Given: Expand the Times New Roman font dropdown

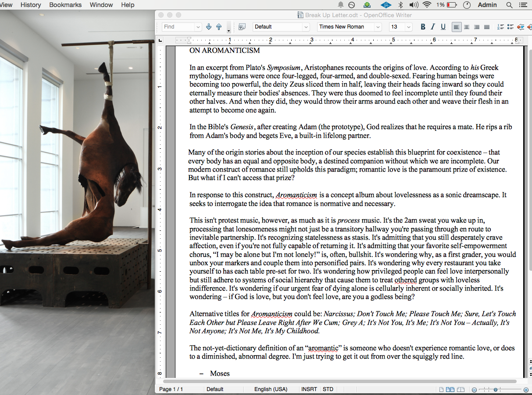Looking at the screenshot, I should coord(378,27).
